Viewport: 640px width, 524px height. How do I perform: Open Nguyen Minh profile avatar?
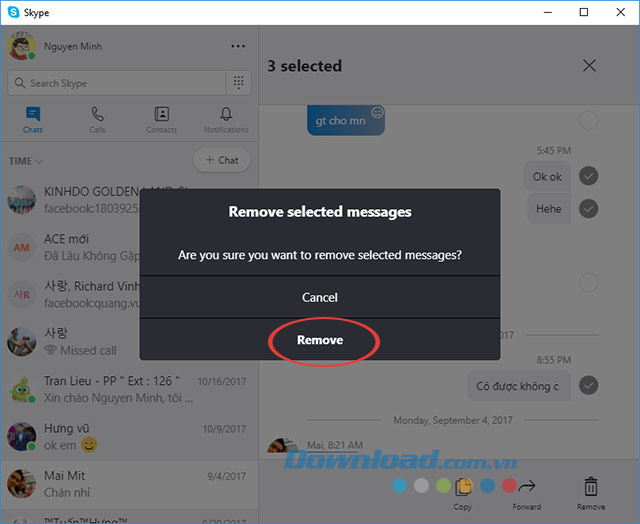(21, 46)
